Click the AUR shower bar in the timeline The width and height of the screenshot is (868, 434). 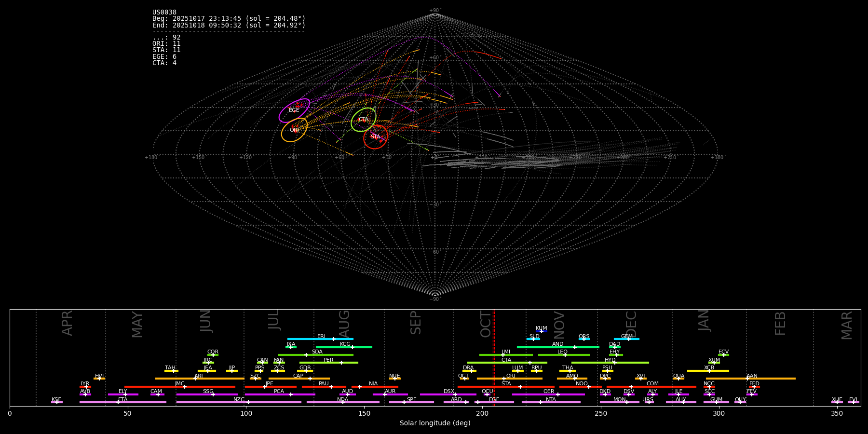[x=390, y=394]
